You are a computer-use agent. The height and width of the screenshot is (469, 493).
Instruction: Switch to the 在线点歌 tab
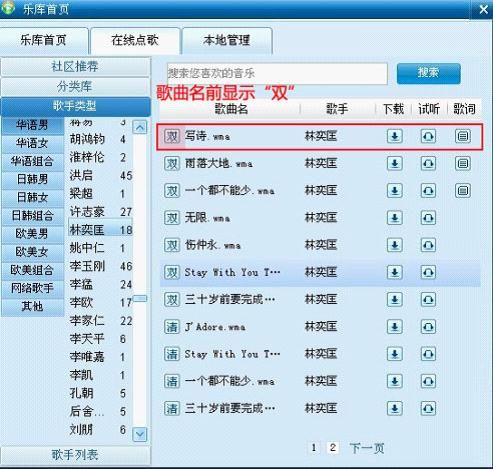135,40
